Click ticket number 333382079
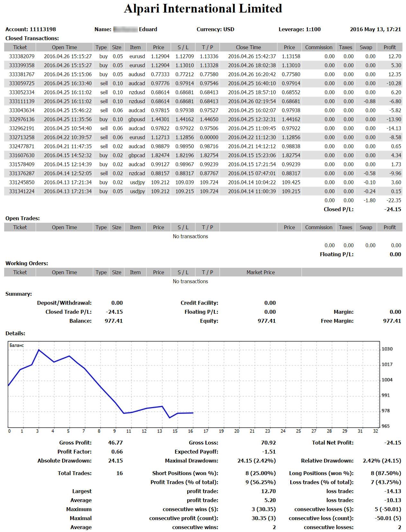 click(22, 56)
